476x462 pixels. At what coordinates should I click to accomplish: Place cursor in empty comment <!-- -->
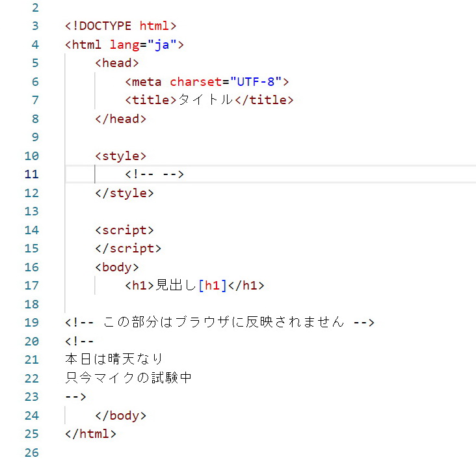tap(155, 174)
